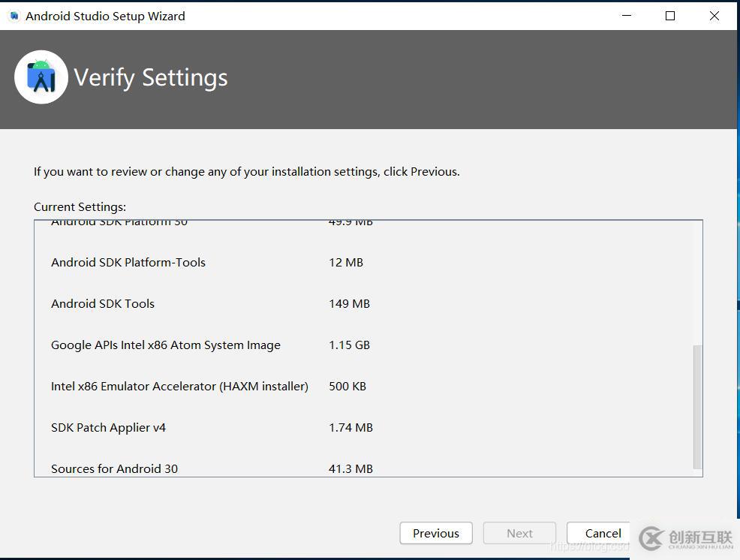Maximize the Setup Wizard window
This screenshot has height=560, width=740.
pos(670,16)
